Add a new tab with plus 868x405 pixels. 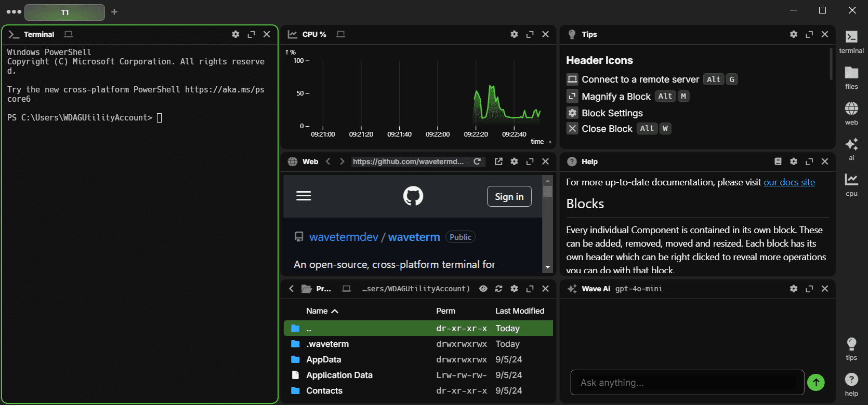(x=114, y=12)
